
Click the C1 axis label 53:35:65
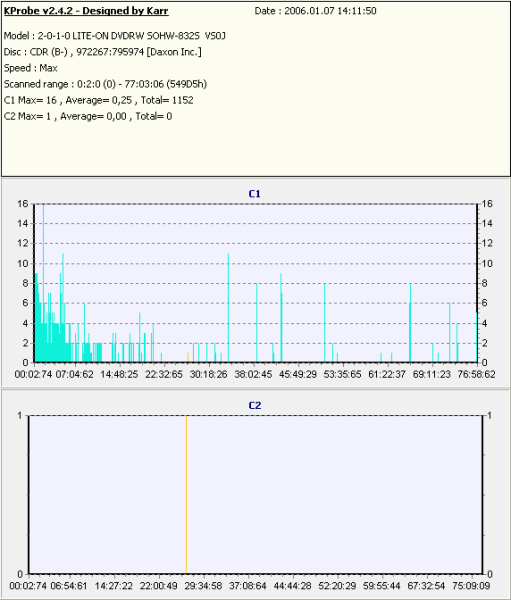point(342,374)
